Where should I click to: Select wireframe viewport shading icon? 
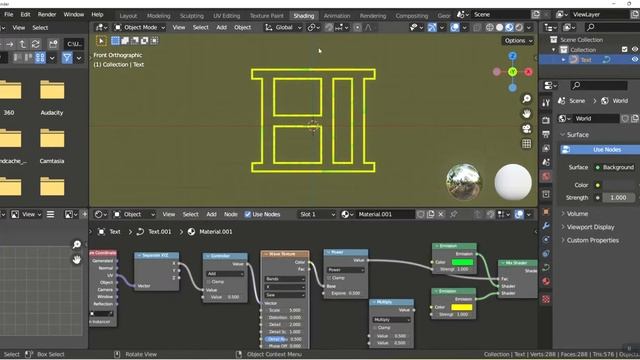(490, 28)
